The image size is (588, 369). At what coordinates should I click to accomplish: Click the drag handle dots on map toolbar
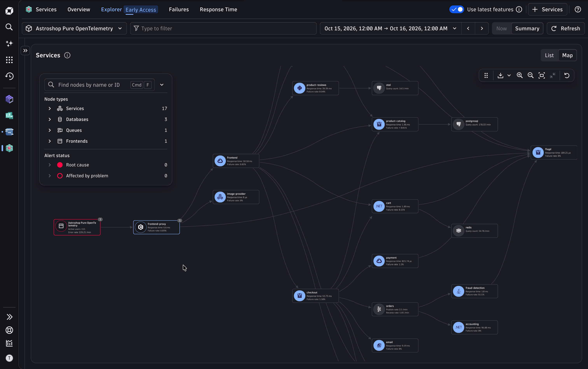click(486, 75)
